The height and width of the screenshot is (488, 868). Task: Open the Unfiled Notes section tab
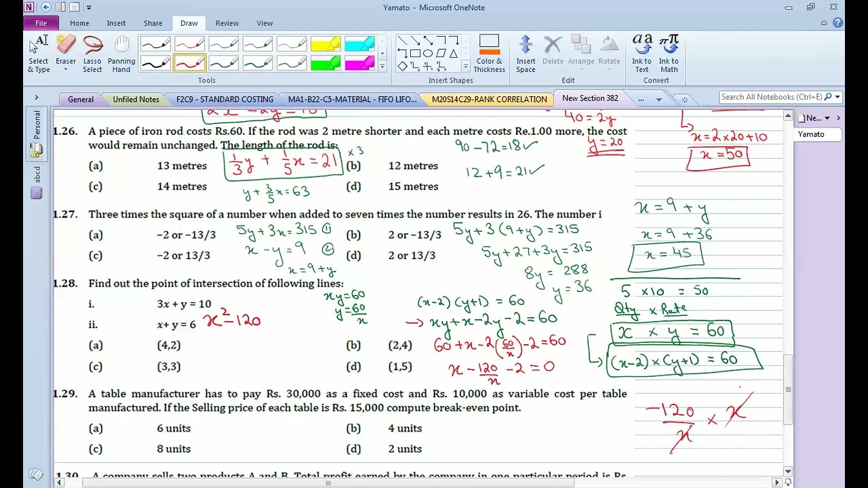pos(136,99)
